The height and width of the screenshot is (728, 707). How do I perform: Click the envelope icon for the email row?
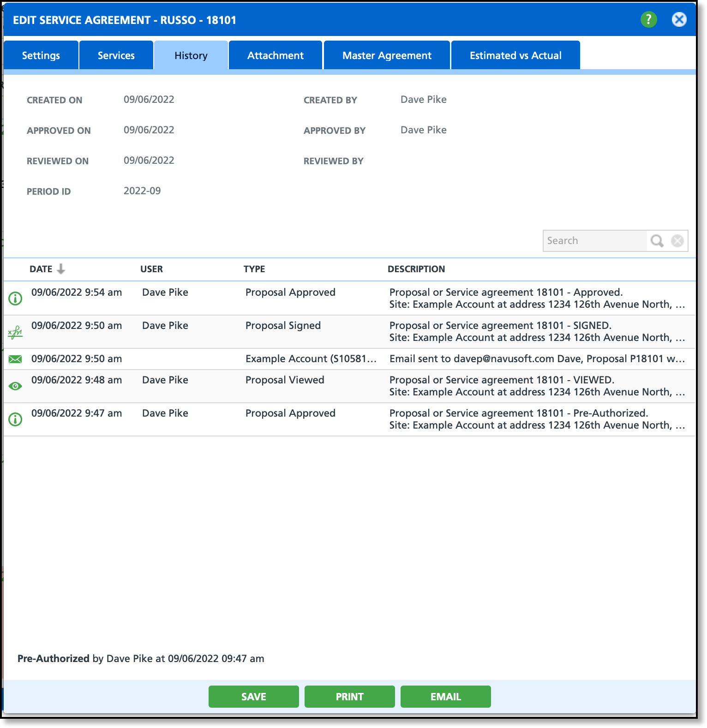point(15,359)
